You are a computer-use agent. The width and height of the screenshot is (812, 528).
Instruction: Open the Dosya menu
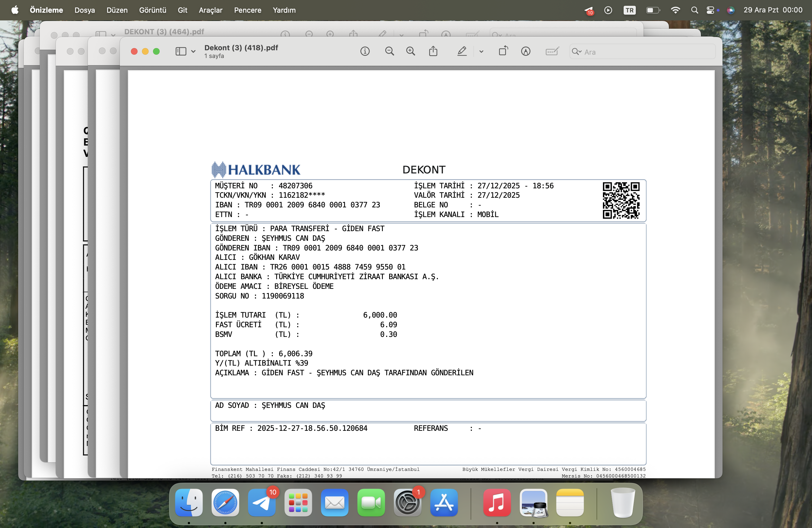pos(85,10)
